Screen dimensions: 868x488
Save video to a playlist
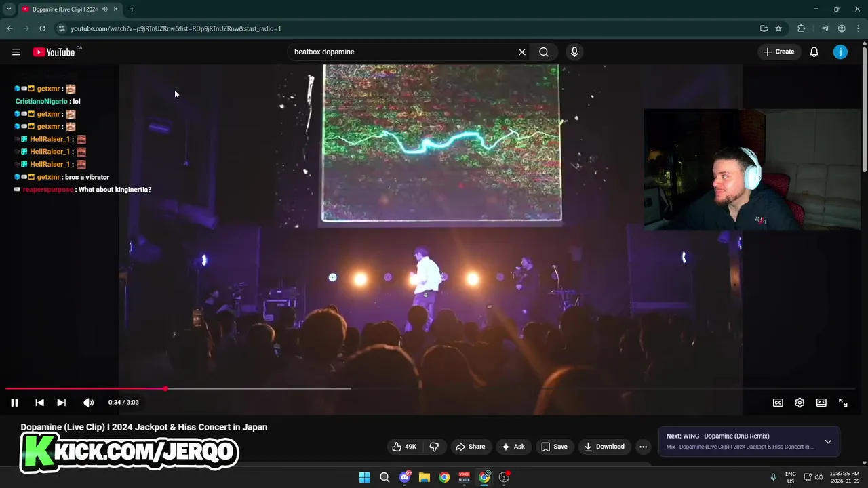click(554, 447)
